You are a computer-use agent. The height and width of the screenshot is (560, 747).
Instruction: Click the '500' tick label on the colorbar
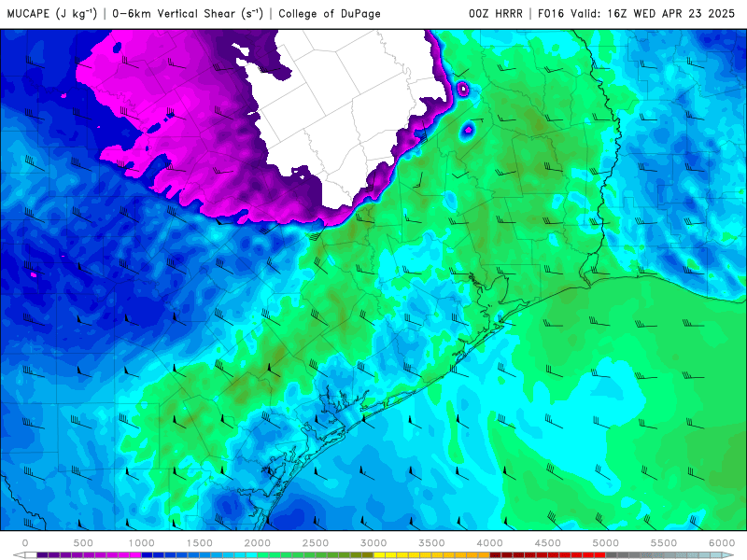coord(83,543)
